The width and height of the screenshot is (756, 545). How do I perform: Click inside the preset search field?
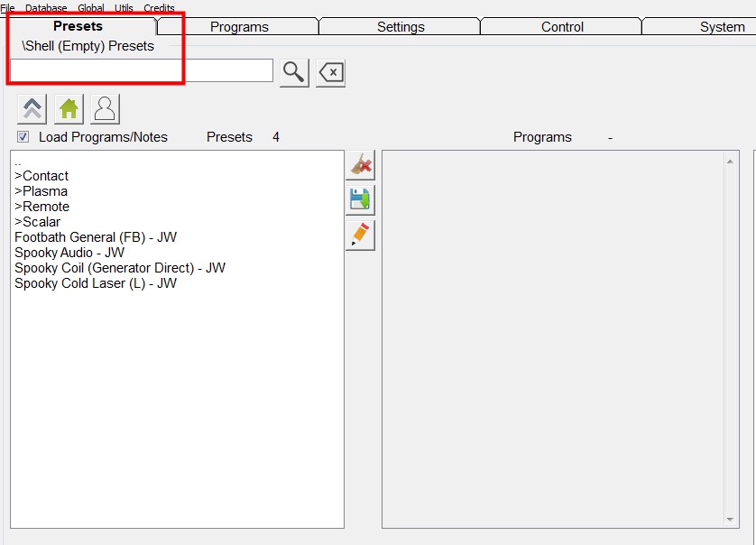click(x=141, y=71)
